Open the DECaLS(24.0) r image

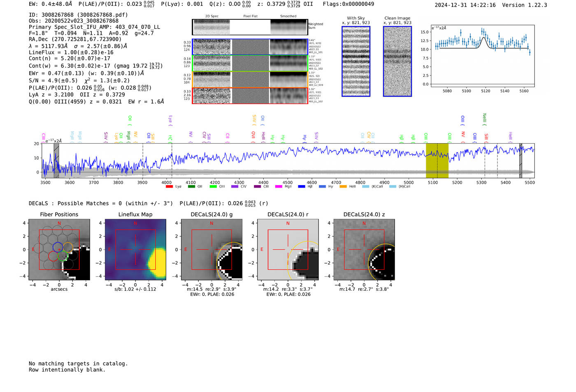(288, 249)
